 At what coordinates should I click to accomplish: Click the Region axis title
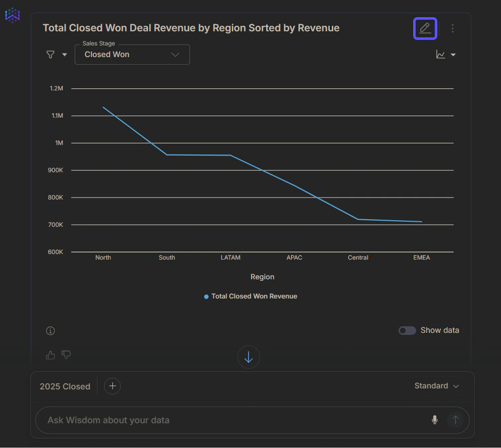tap(262, 277)
